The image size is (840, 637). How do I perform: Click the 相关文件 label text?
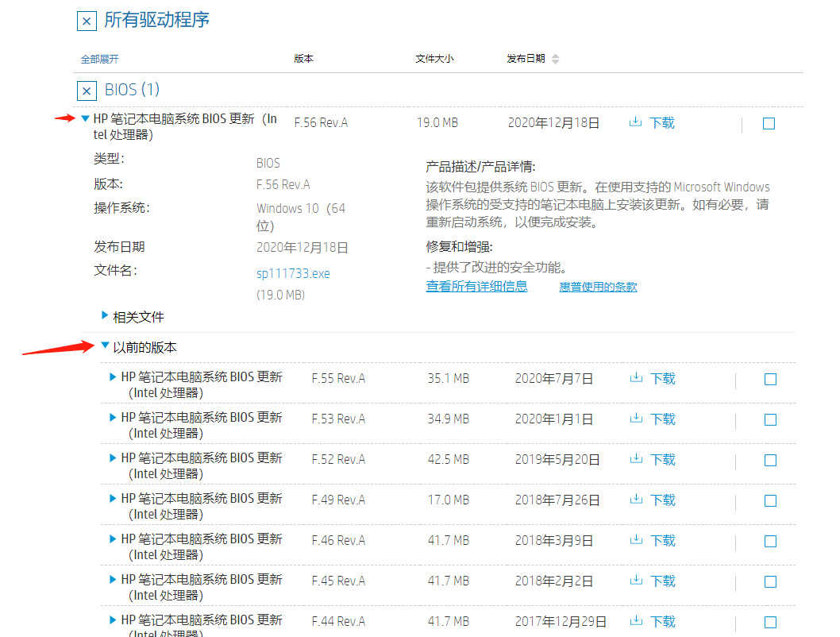tap(138, 317)
